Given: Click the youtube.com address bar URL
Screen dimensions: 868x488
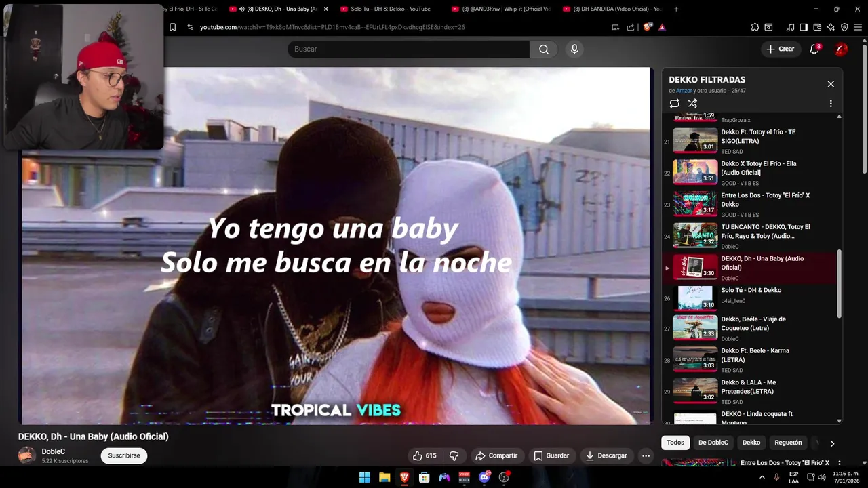Looking at the screenshot, I should [332, 27].
